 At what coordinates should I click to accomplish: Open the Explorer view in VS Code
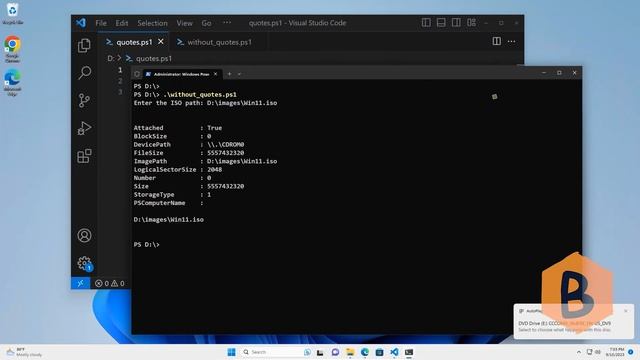[x=84, y=45]
